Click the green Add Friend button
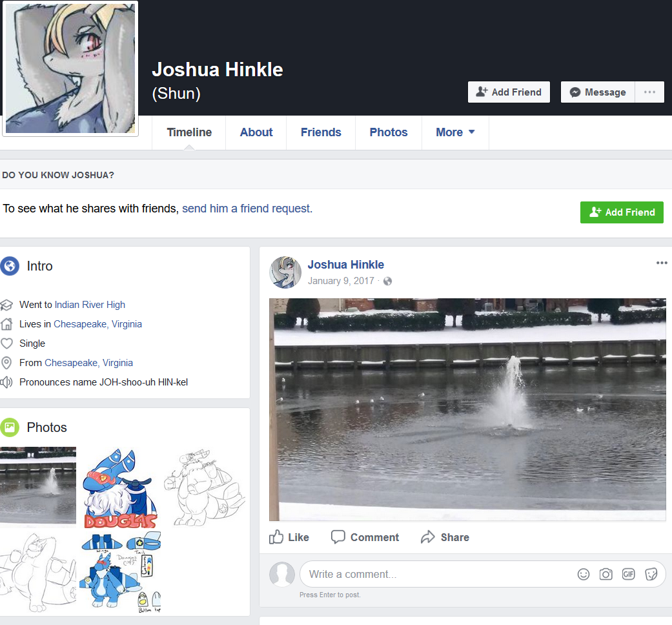The width and height of the screenshot is (672, 625). pos(622,212)
